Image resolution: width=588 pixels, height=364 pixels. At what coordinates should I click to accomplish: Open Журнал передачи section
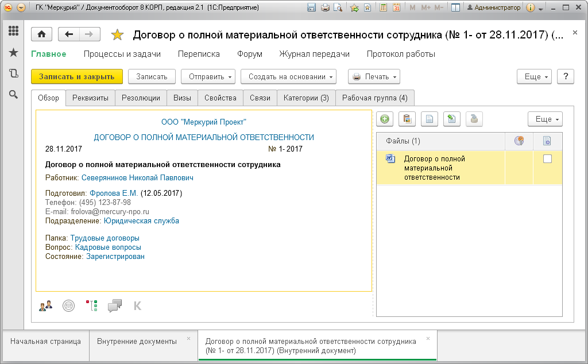314,54
